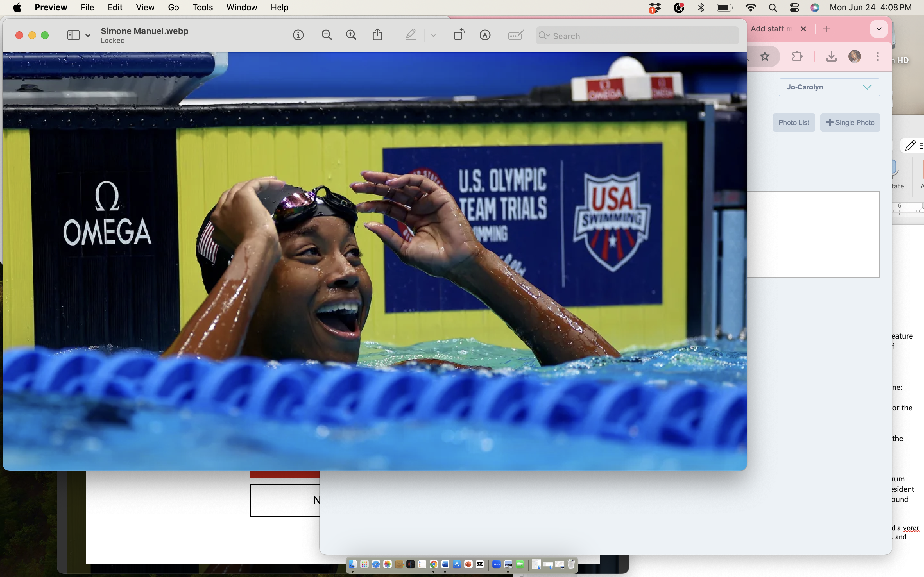Viewport: 924px width, 577px height.
Task: Open the browser tab search chevron
Action: coord(878,29)
